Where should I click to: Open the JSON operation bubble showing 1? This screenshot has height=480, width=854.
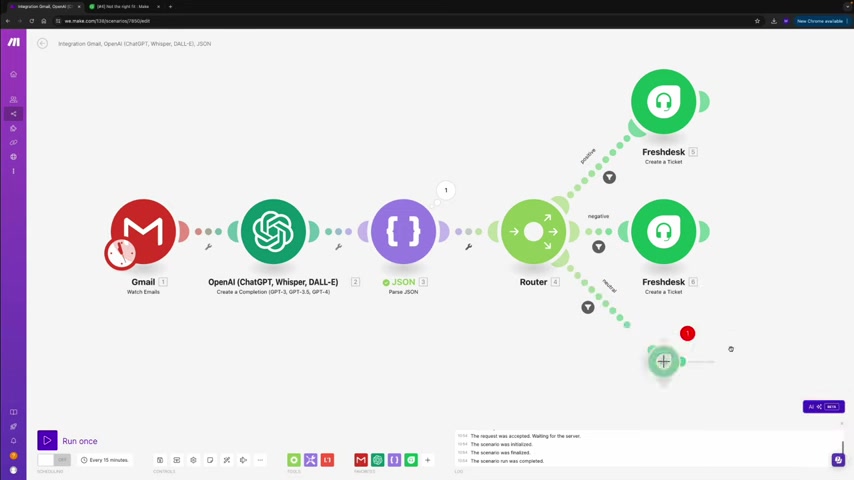[x=446, y=190]
